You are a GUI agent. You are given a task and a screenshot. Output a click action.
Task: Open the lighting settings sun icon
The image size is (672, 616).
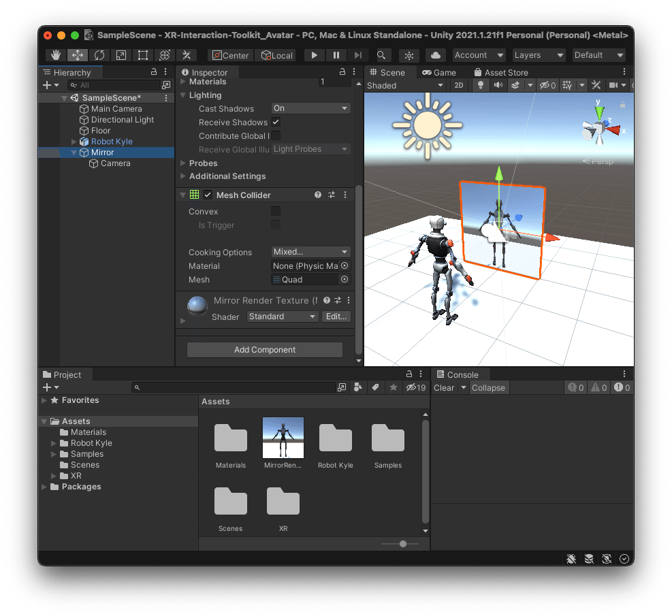pyautogui.click(x=409, y=56)
